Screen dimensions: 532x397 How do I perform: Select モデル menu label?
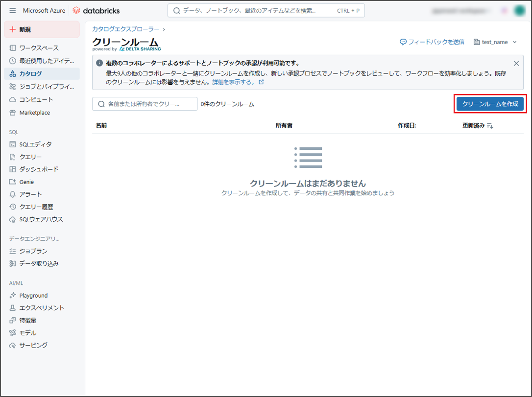[28, 333]
